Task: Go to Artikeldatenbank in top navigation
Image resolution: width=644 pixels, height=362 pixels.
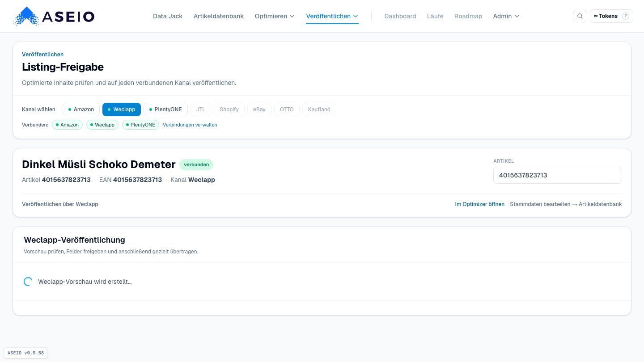Action: tap(219, 16)
